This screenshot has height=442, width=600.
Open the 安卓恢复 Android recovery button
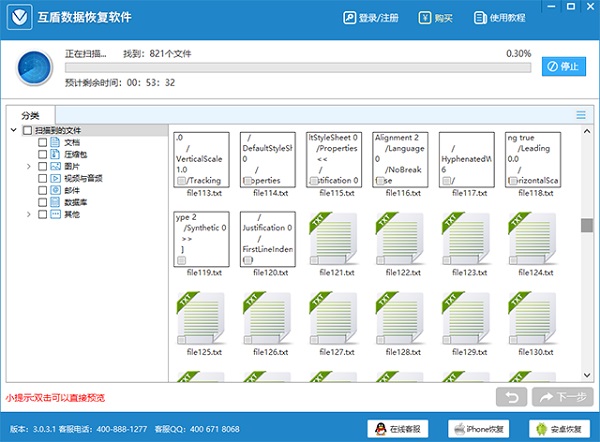click(559, 429)
